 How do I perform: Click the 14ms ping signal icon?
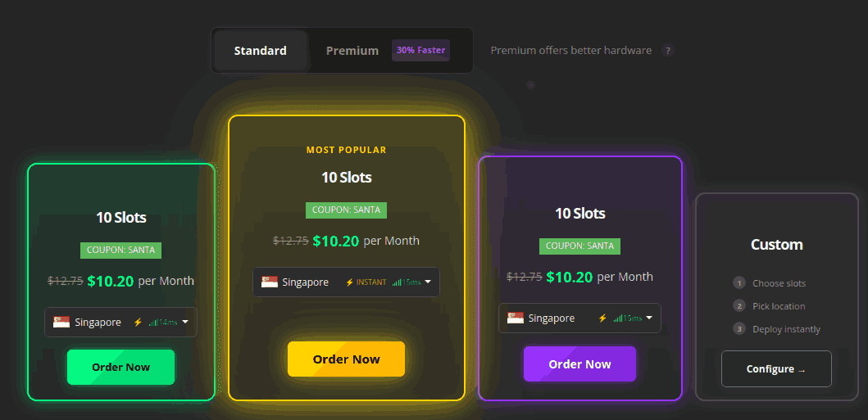pyautogui.click(x=152, y=323)
